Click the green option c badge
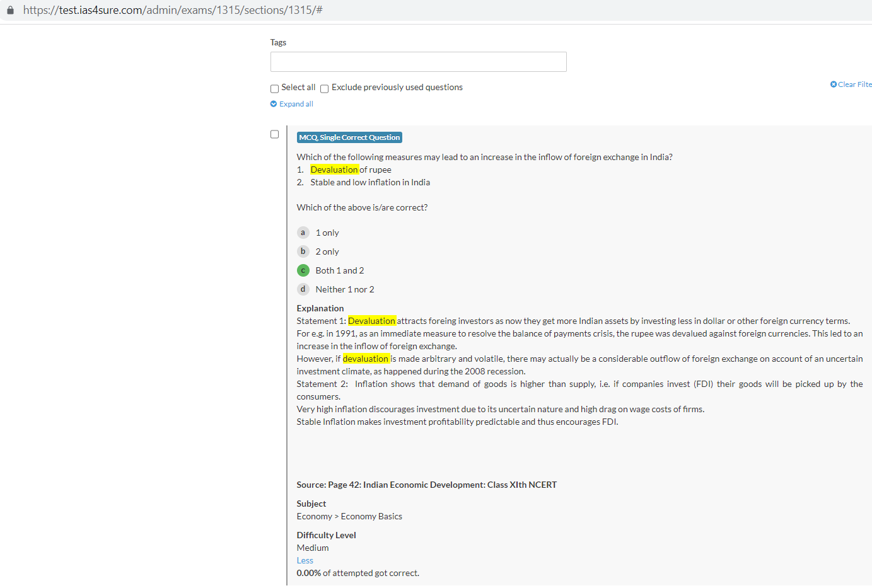872x588 pixels. [x=303, y=270]
